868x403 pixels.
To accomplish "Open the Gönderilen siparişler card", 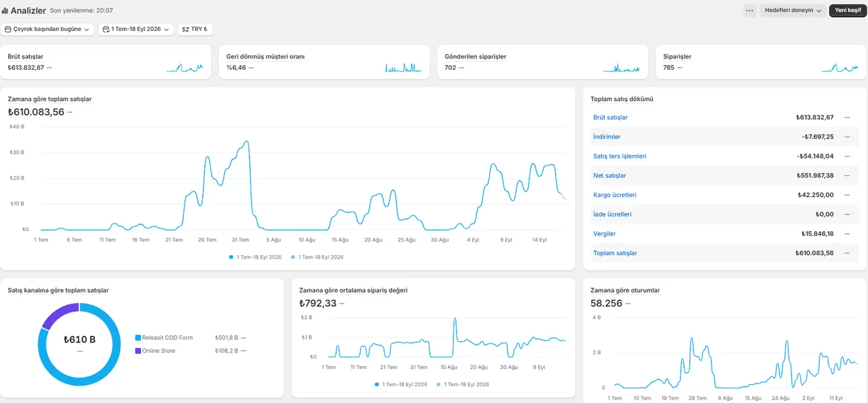I will pos(542,62).
